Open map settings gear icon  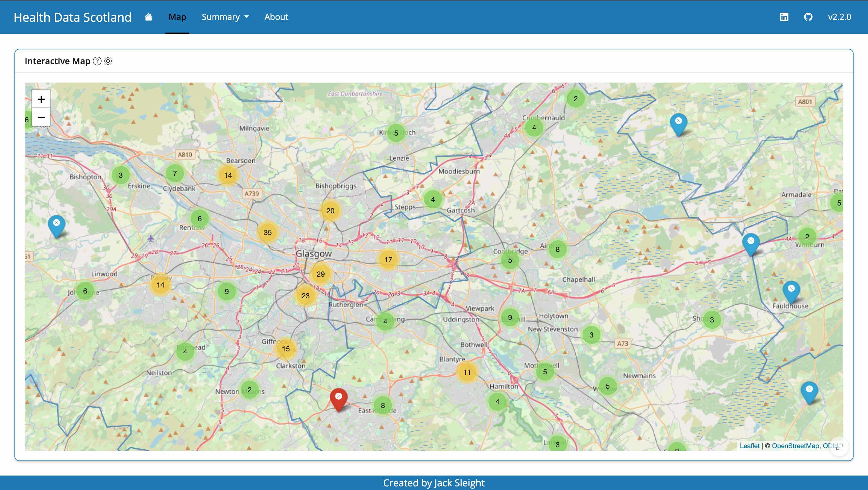[108, 61]
